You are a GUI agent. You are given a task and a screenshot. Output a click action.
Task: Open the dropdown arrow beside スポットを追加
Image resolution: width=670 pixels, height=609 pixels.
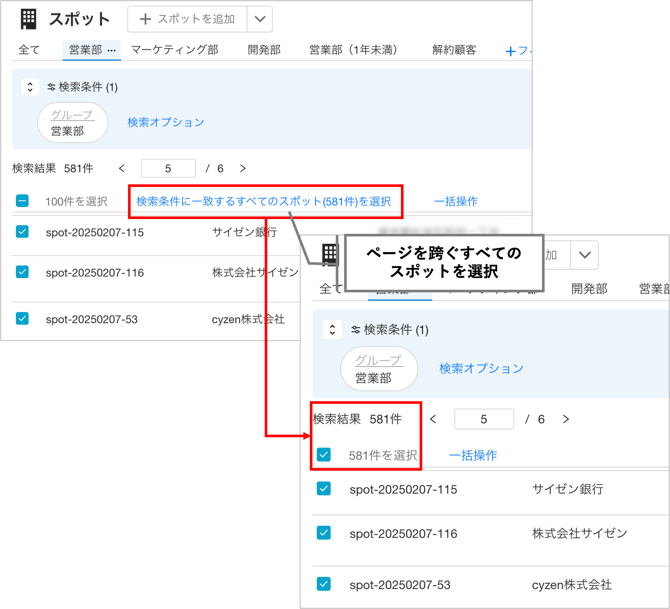click(x=259, y=19)
